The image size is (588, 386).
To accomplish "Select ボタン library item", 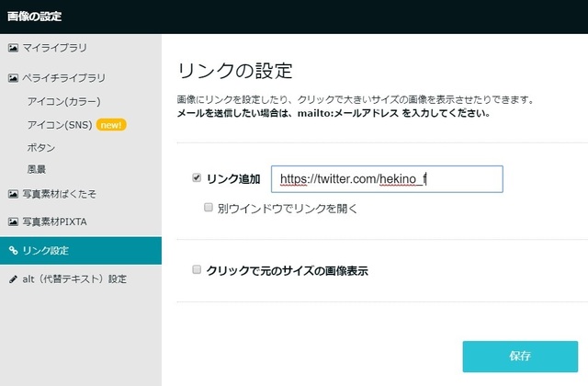I will coord(41,147).
